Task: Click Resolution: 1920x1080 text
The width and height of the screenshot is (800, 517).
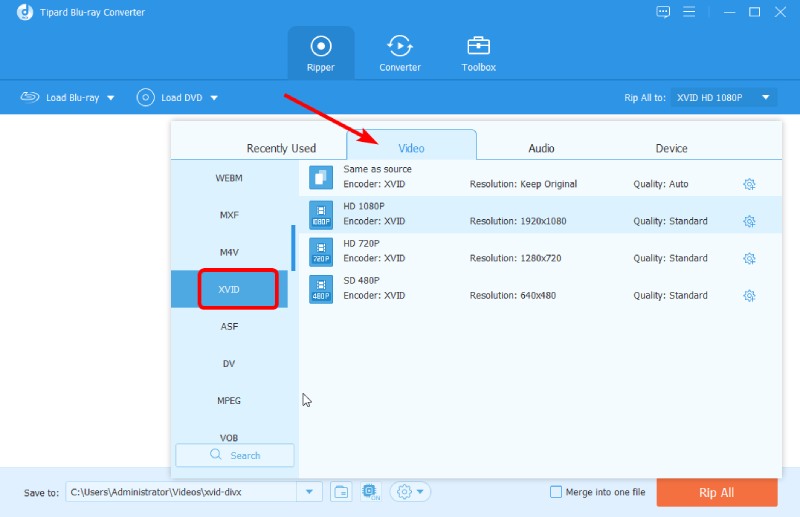Action: click(518, 221)
